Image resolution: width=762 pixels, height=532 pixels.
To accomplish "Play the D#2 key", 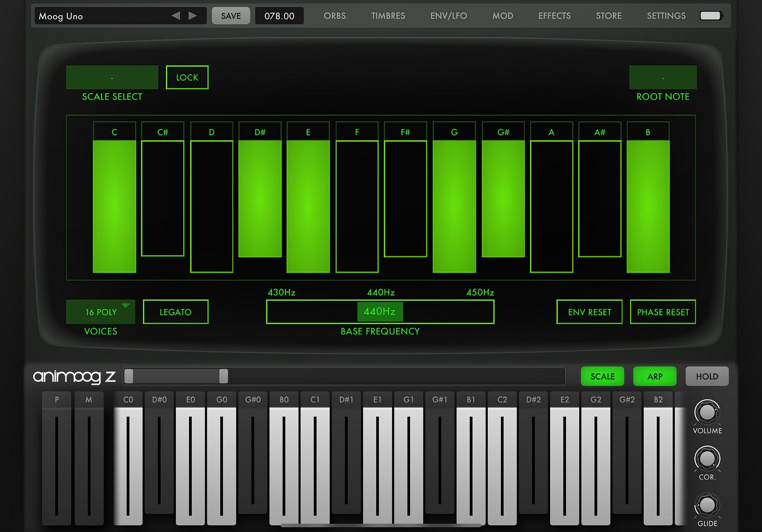I will tap(533, 452).
